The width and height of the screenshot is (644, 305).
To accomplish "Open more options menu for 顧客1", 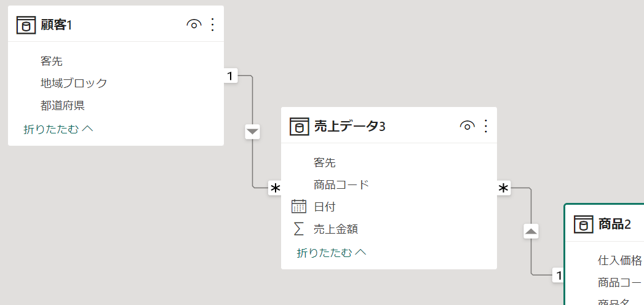I will pos(213,25).
